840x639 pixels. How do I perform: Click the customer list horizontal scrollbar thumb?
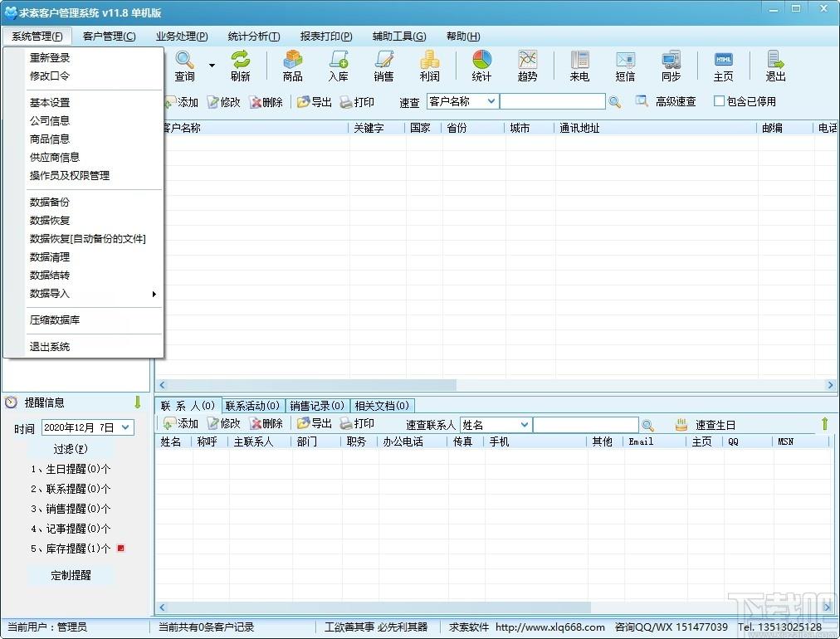311,385
